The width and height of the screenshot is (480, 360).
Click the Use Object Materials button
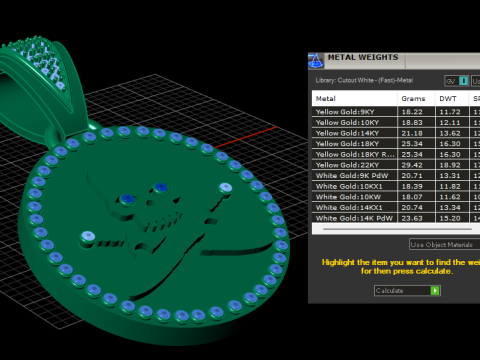444,244
